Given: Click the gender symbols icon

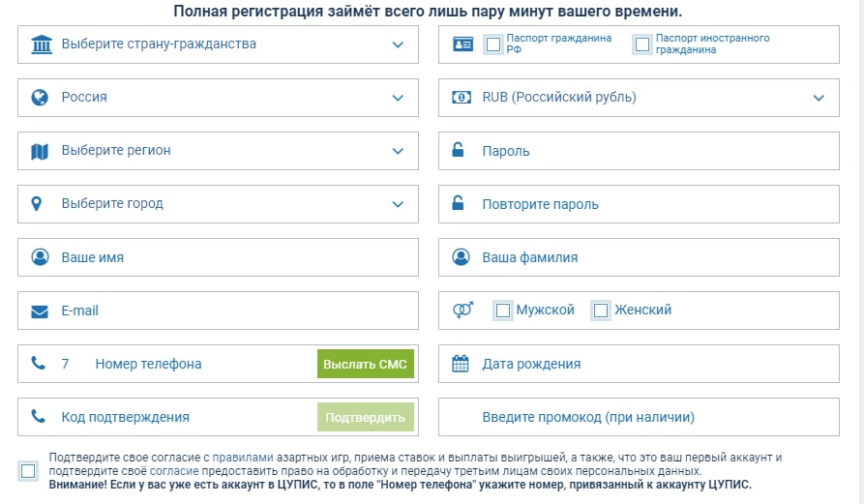Looking at the screenshot, I should point(462,311).
